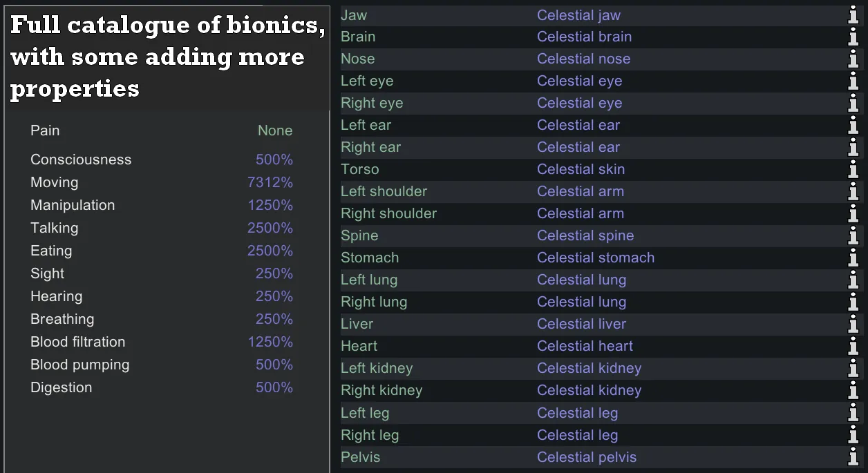Click the info icon on the Pelvis row

(x=853, y=457)
